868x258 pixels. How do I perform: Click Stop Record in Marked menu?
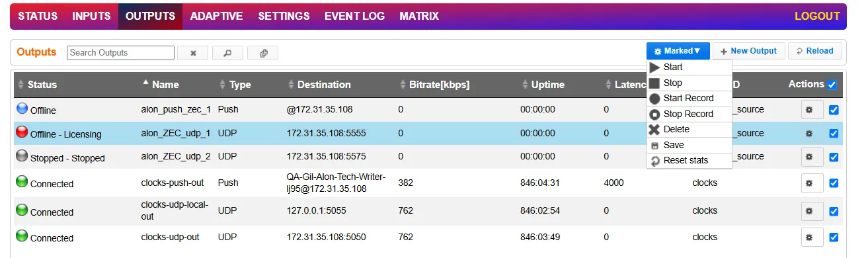(689, 114)
